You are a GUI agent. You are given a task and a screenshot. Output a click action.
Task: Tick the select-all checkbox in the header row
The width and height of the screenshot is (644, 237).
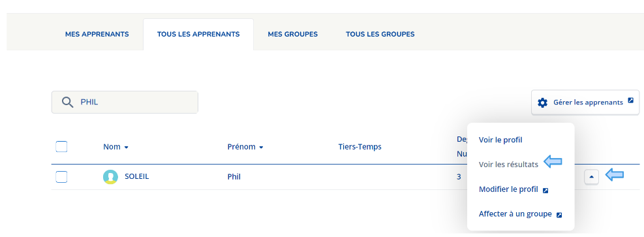(61, 147)
